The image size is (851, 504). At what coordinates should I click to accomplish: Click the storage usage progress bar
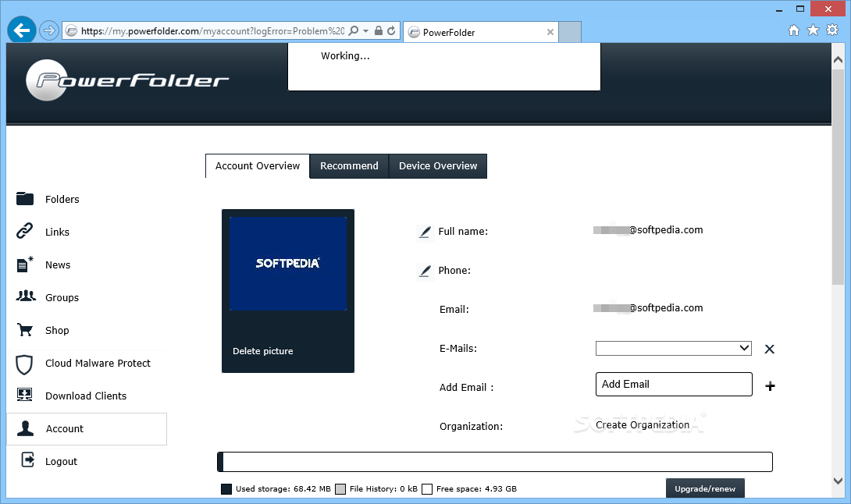[x=494, y=462]
